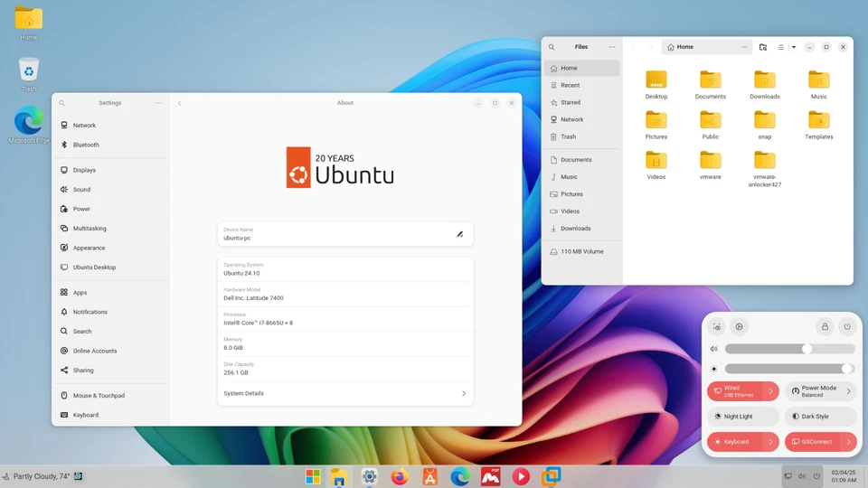This screenshot has height=488, width=868.
Task: Open Displays settings
Action: [x=110, y=171]
